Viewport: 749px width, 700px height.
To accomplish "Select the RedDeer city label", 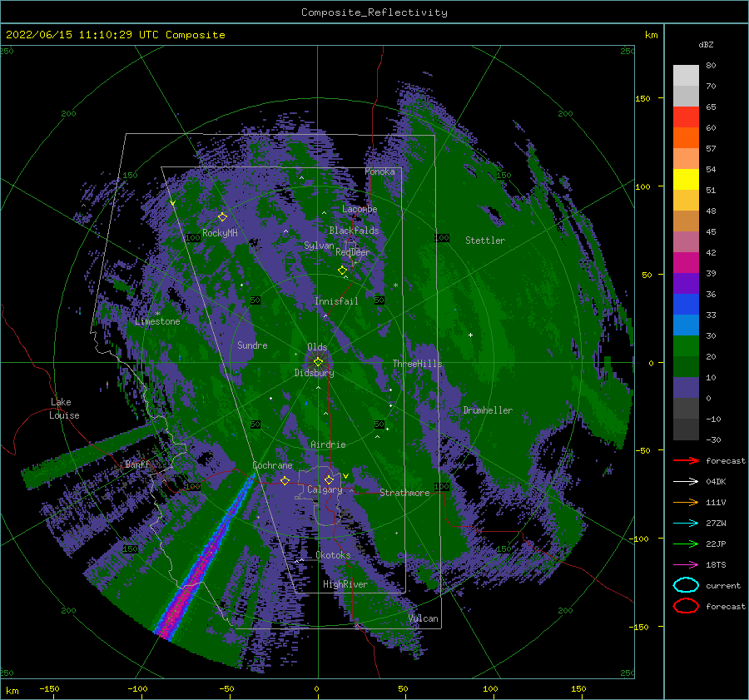I will click(353, 252).
